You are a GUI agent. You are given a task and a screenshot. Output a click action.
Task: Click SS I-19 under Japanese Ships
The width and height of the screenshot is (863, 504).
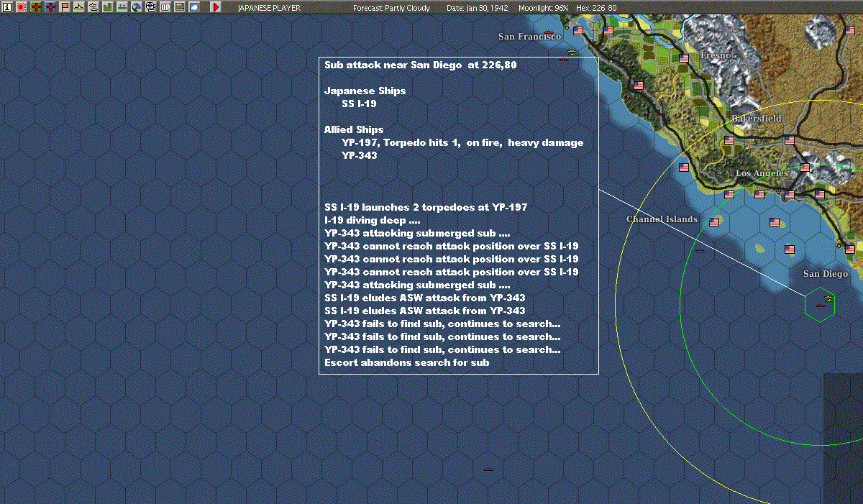click(x=359, y=104)
